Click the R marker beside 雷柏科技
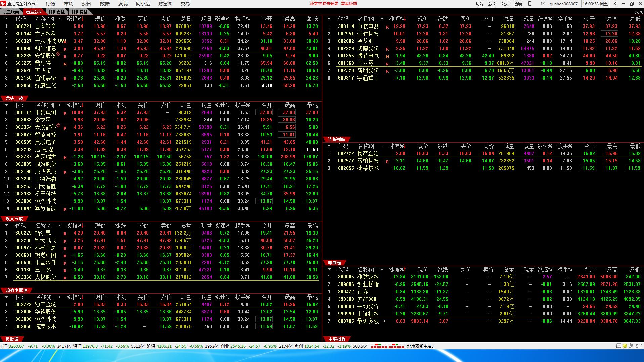 pyautogui.click(x=387, y=162)
